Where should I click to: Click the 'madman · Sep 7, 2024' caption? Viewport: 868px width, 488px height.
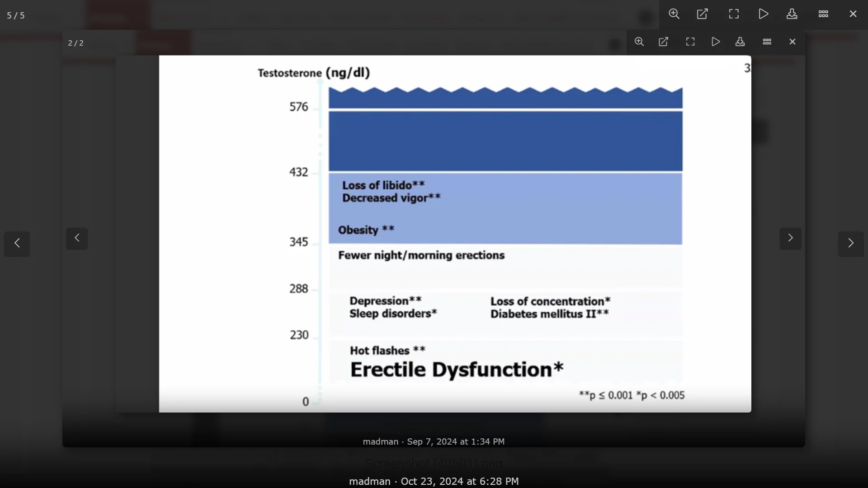coord(434,441)
